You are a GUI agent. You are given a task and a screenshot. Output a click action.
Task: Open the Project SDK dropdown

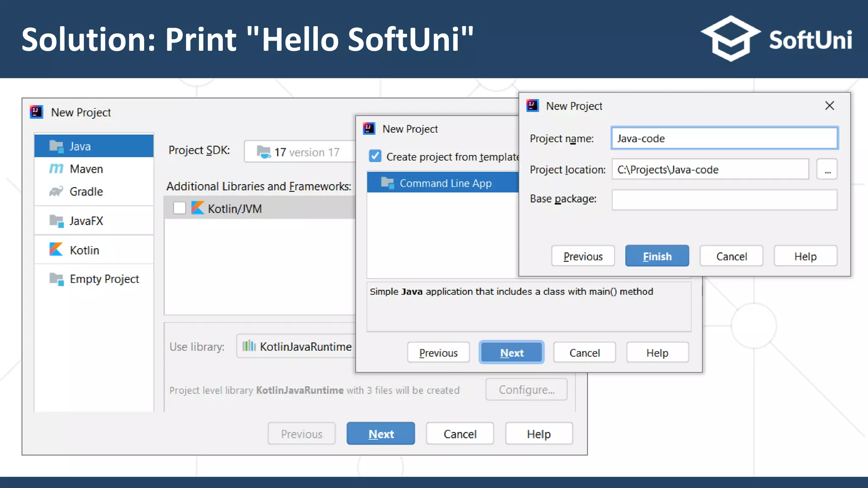click(300, 152)
